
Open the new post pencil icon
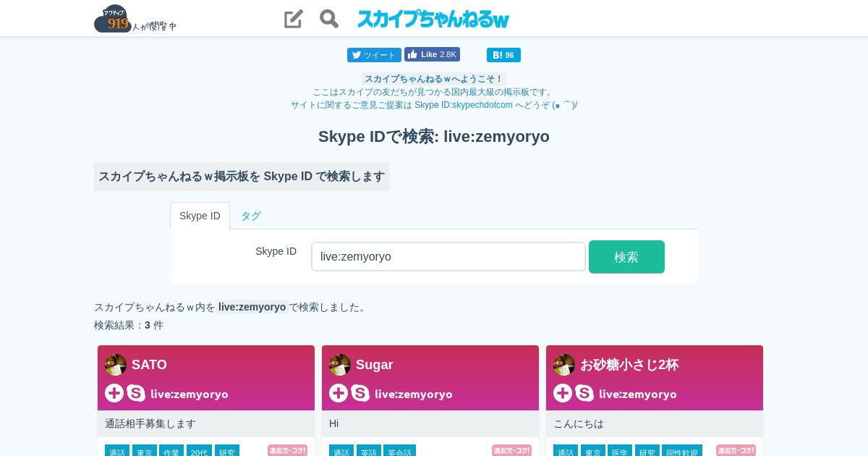(x=293, y=19)
